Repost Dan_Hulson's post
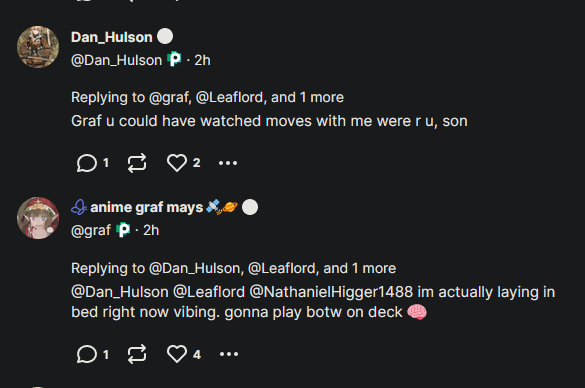This screenshot has height=388, width=585. coord(137,163)
